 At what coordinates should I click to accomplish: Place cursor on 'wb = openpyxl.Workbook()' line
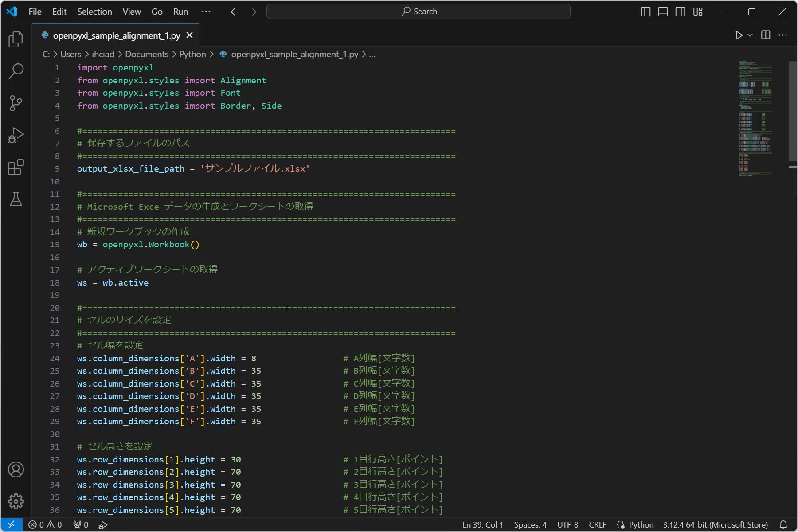[x=138, y=245]
